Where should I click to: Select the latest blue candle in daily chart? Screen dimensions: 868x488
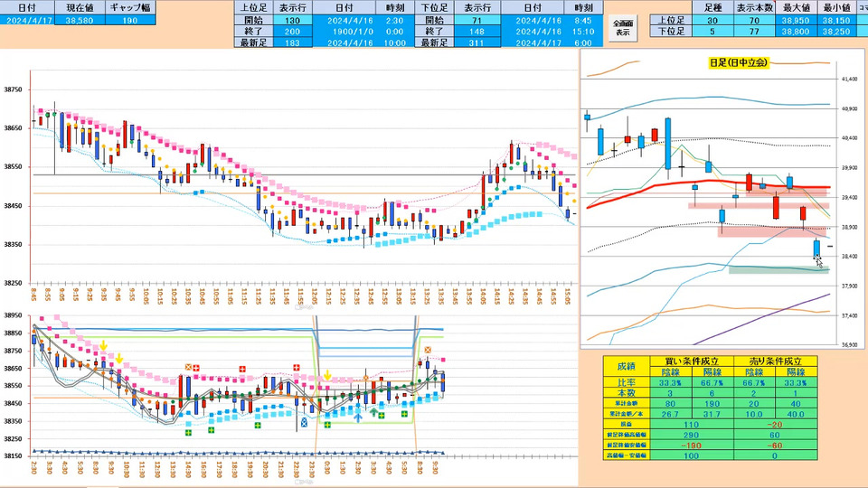coord(816,248)
